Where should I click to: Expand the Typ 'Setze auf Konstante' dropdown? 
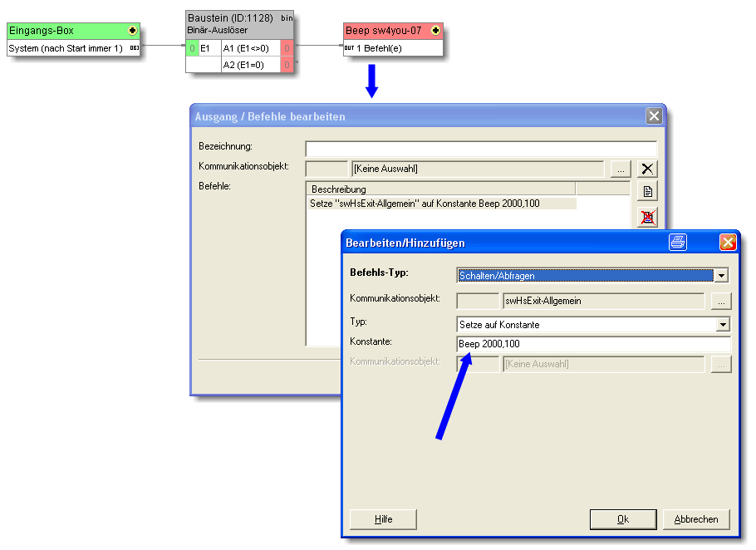pos(722,325)
